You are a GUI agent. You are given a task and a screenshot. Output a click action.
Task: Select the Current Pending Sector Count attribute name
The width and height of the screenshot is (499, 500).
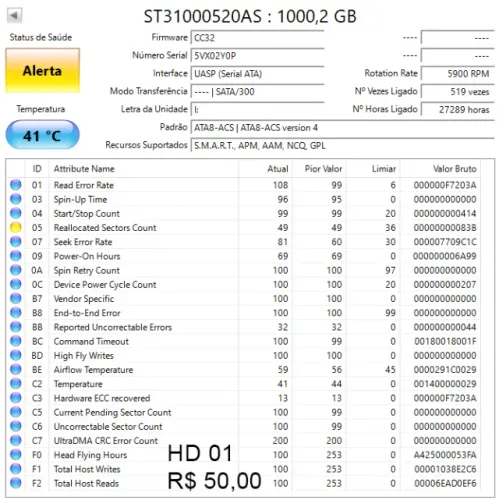[x=112, y=412]
